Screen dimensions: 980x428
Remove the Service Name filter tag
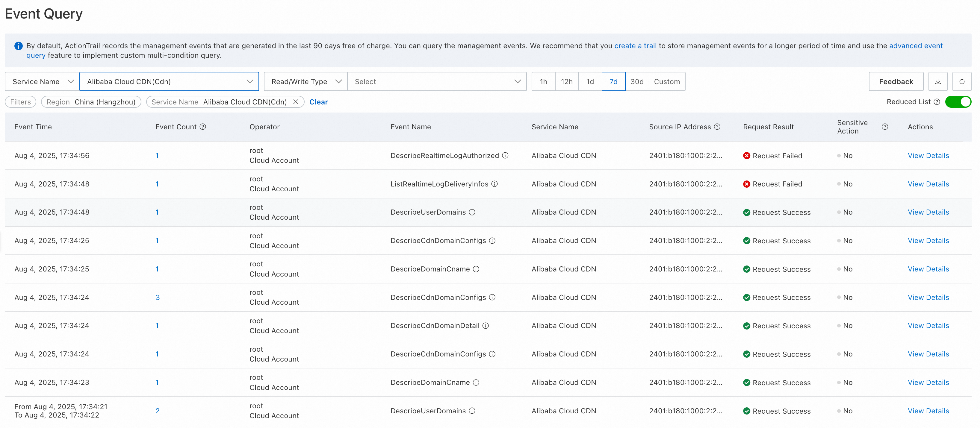point(296,102)
